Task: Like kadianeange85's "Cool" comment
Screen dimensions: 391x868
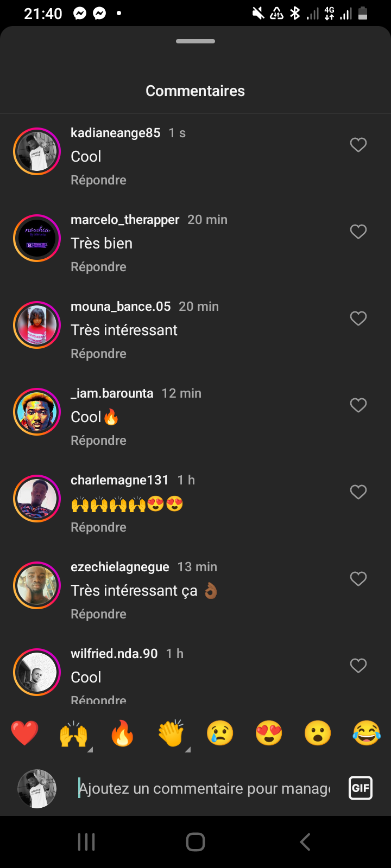Action: coord(358,145)
